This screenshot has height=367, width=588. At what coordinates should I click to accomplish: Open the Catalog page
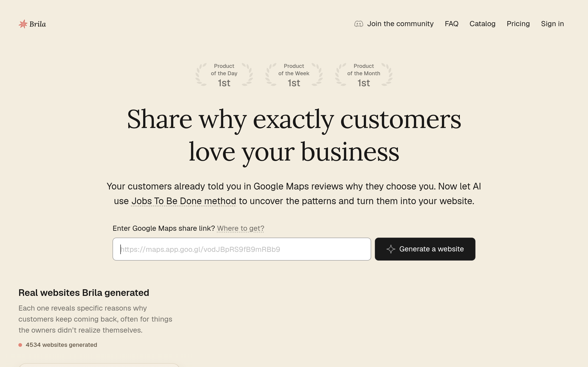click(x=482, y=24)
